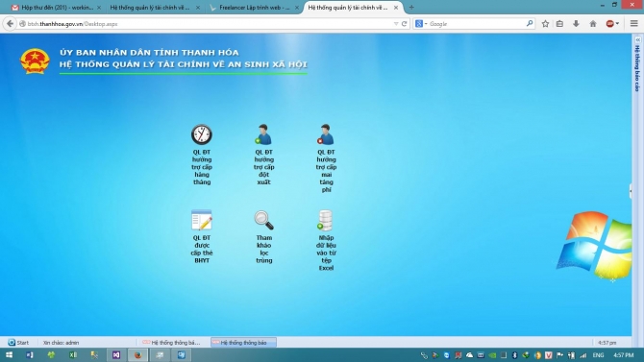Open the downloads arrow icon
The height and width of the screenshot is (362, 644).
[576, 24]
